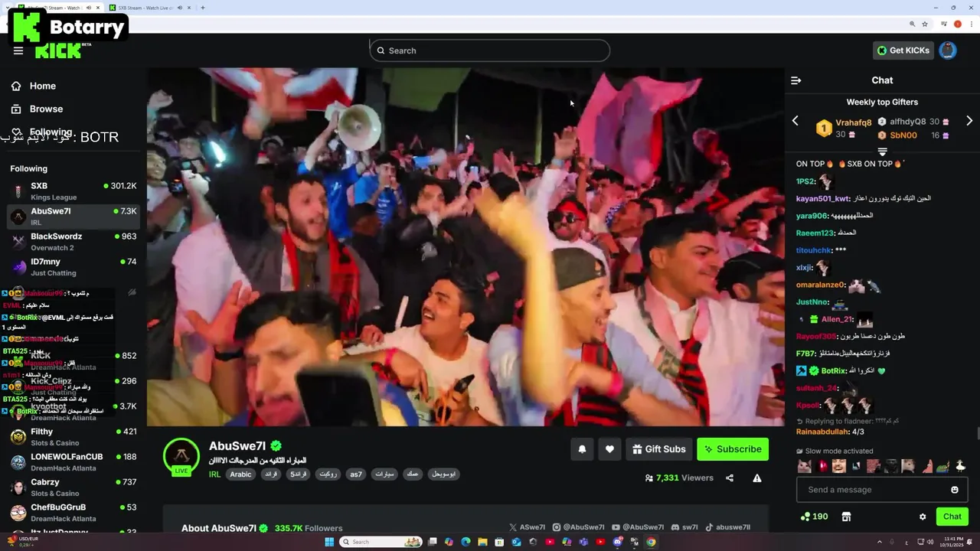Open Cabrzy channel in Following list

(x=73, y=487)
